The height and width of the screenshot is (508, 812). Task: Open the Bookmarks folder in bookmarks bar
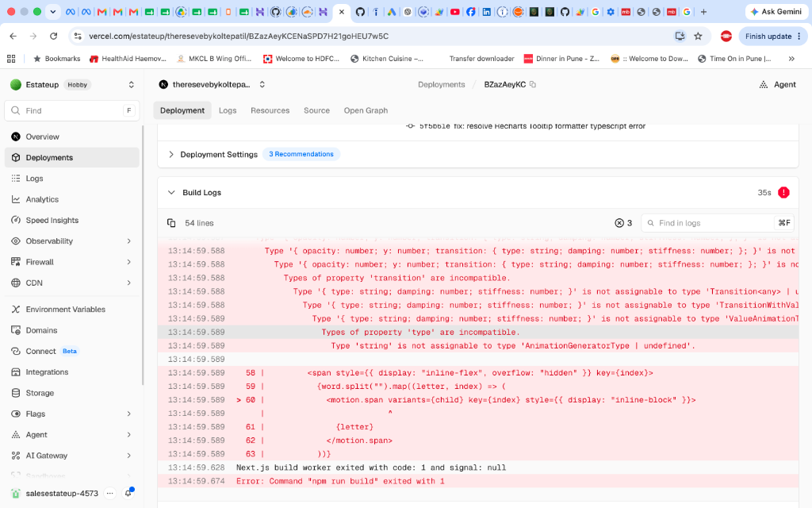click(57, 59)
